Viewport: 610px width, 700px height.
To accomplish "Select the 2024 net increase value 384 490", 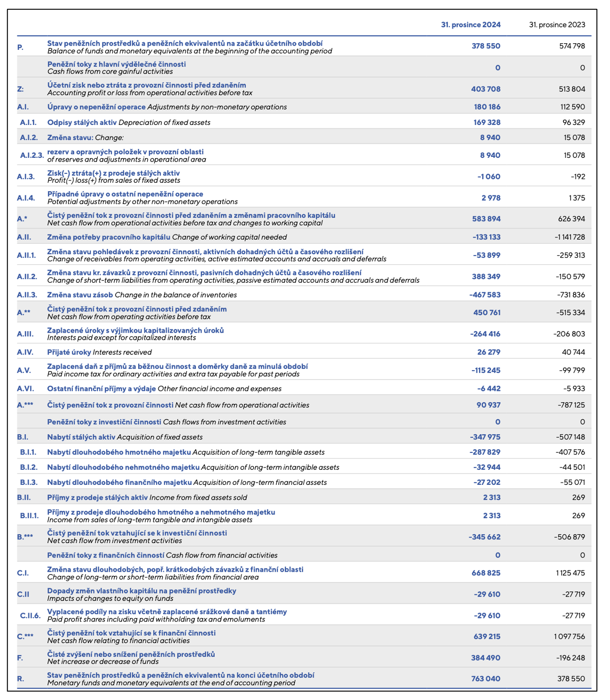I will 486,658.
